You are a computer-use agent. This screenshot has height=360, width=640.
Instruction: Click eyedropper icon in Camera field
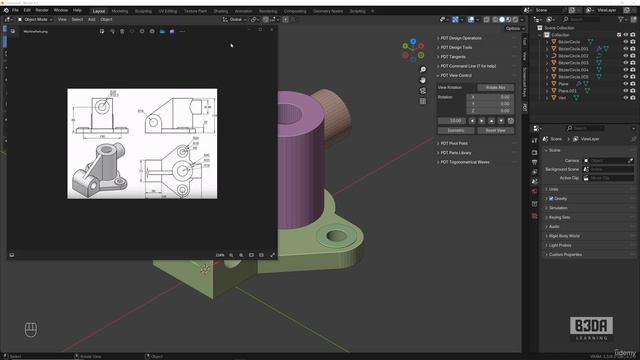pos(630,160)
